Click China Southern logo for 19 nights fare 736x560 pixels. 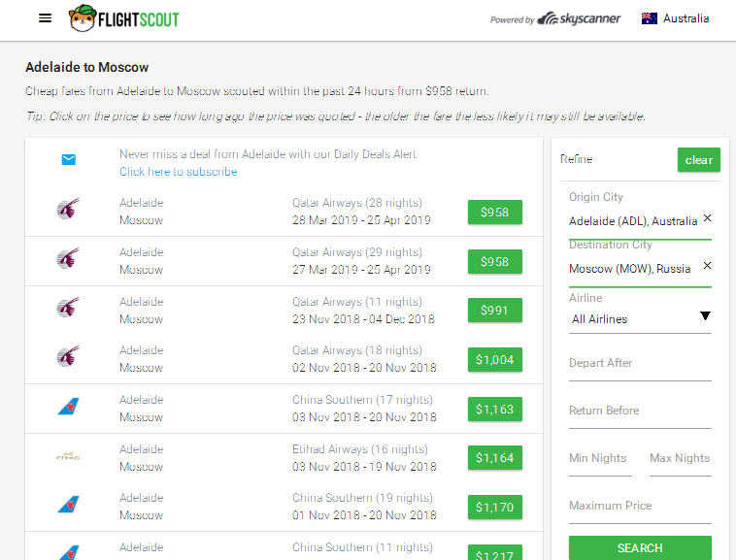[x=69, y=505]
